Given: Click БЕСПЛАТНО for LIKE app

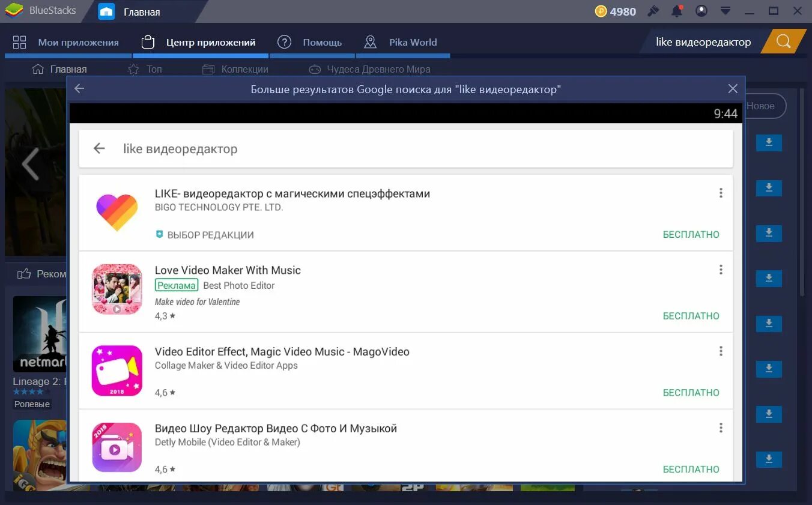Looking at the screenshot, I should pos(691,235).
